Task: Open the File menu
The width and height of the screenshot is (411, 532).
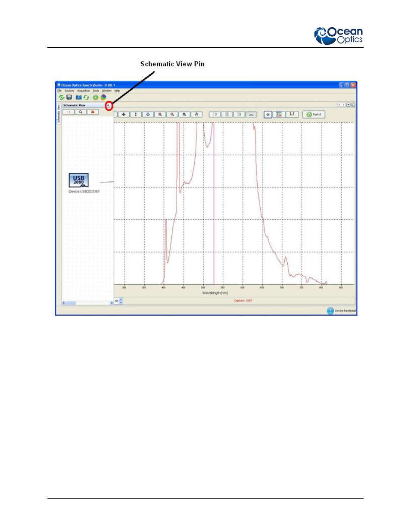Action: pyautogui.click(x=59, y=91)
